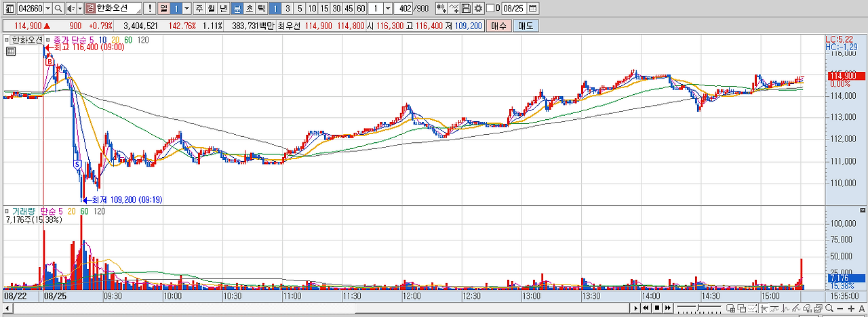Click the 매도 sell button
This screenshot has width=868, height=317.
526,26
